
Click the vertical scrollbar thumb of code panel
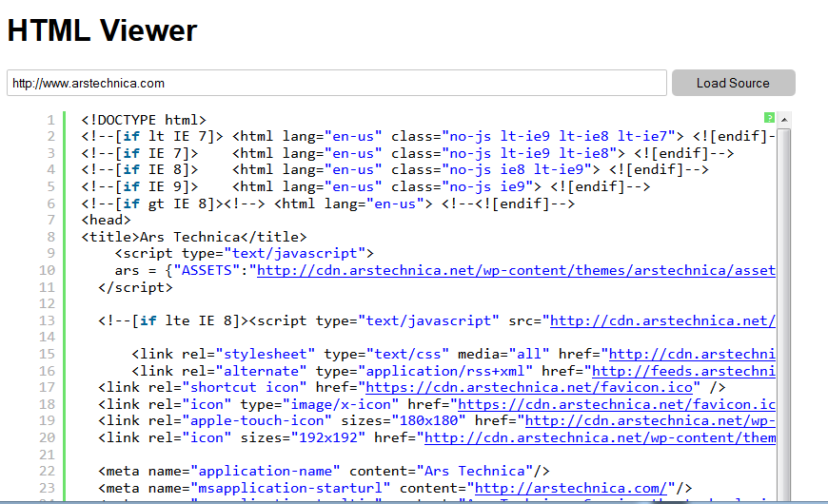pos(784,315)
